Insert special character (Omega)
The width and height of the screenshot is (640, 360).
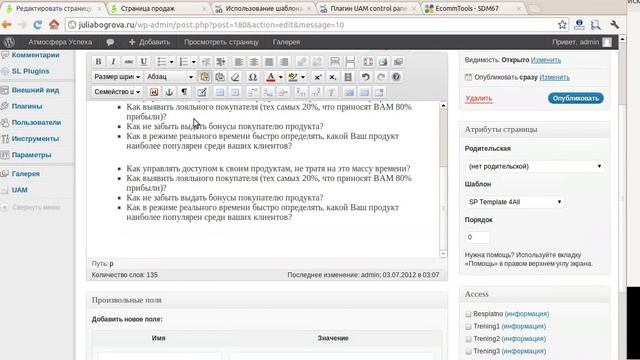click(253, 77)
